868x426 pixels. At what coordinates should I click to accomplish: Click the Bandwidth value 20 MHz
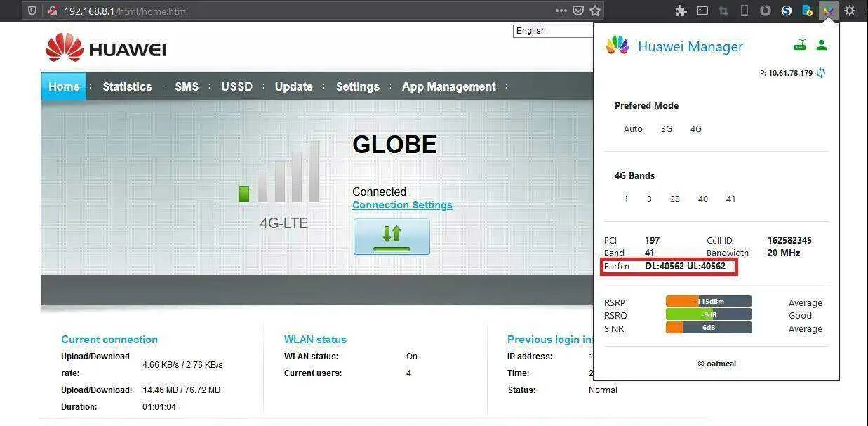784,253
